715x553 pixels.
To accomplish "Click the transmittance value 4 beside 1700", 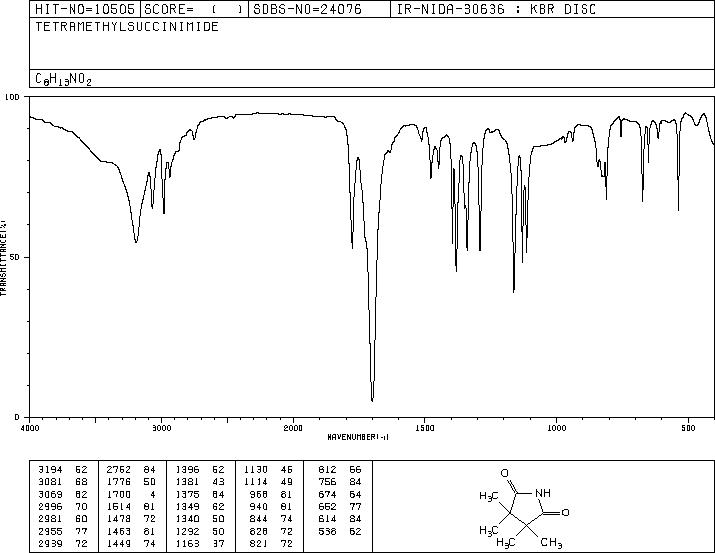I will click(x=152, y=494).
